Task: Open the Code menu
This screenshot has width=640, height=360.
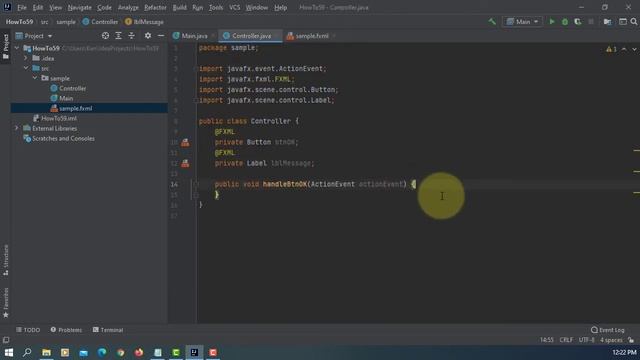Action: pyautogui.click(x=104, y=7)
